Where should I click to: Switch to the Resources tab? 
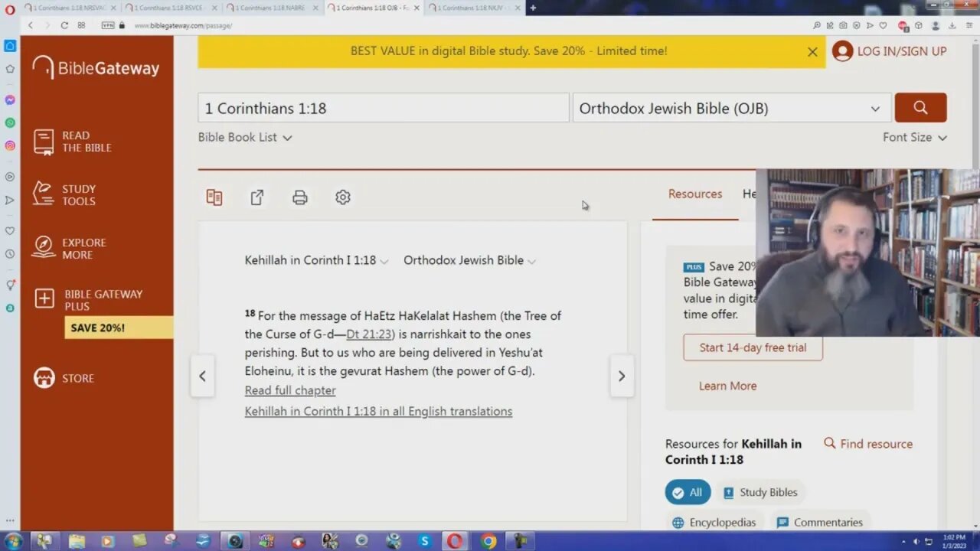(x=695, y=194)
